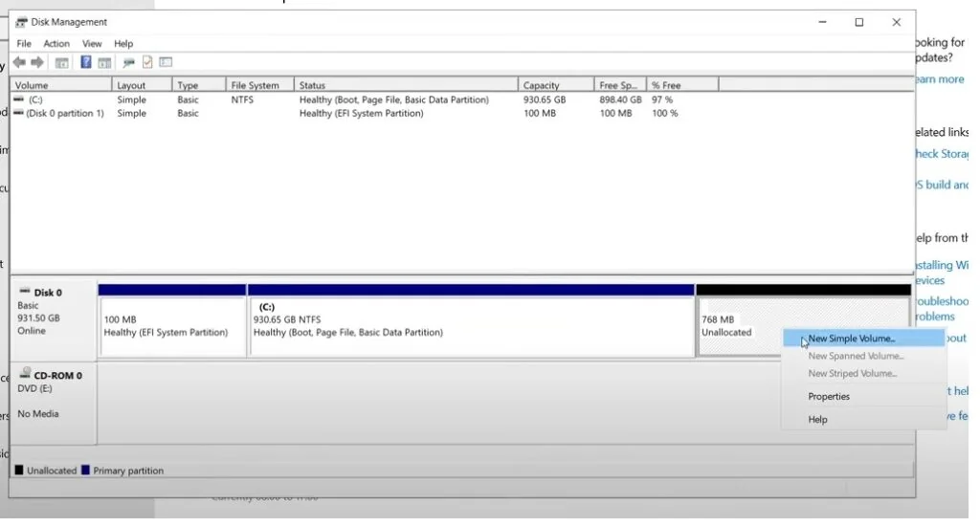The image size is (980, 526).
Task: Sort by the Volume column header
Action: (x=60, y=85)
